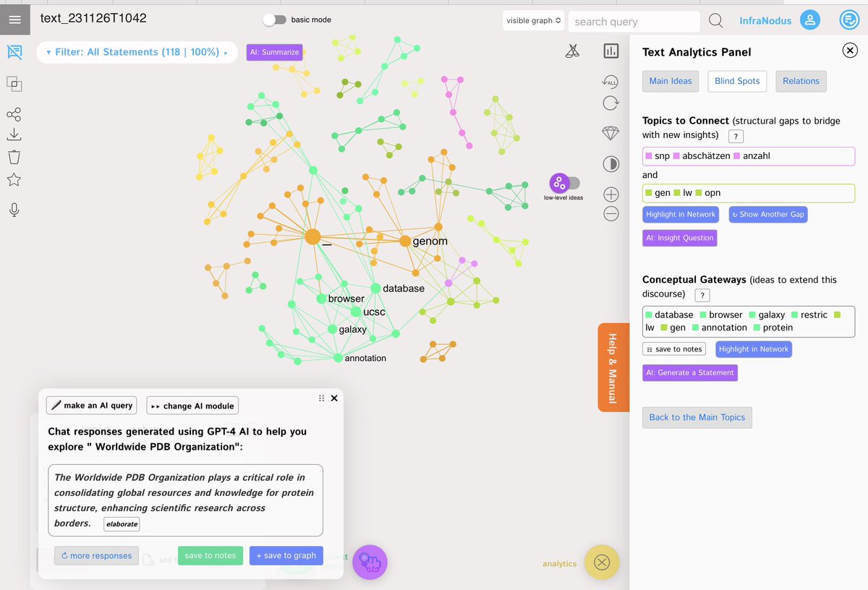
Task: Click the star favorites icon
Action: (x=14, y=180)
